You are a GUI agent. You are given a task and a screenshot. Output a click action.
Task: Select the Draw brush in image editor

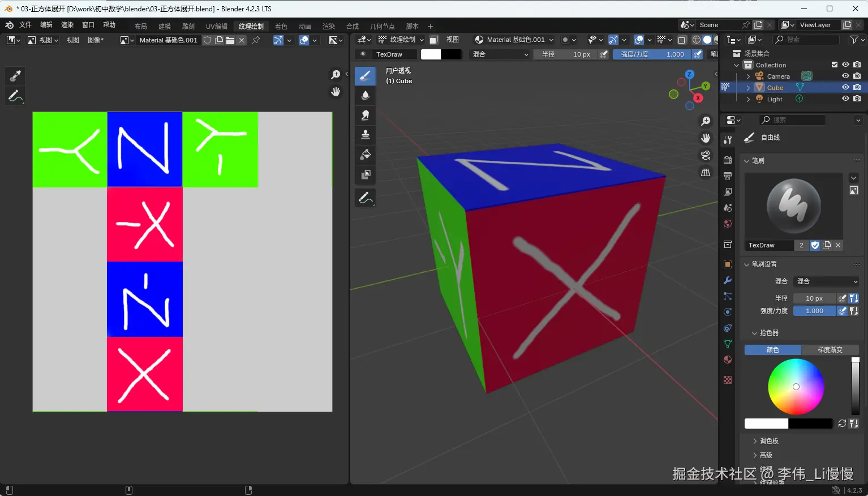[x=15, y=76]
